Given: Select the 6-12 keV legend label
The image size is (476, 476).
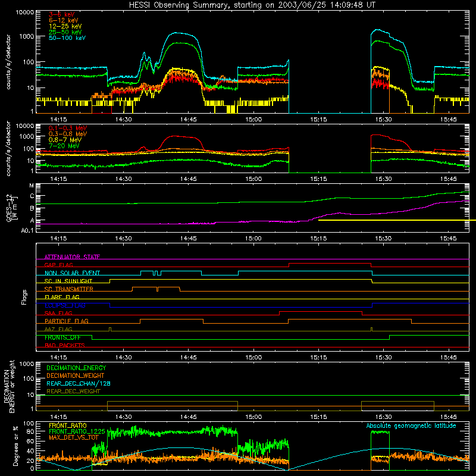Looking at the screenshot, I should [x=64, y=20].
